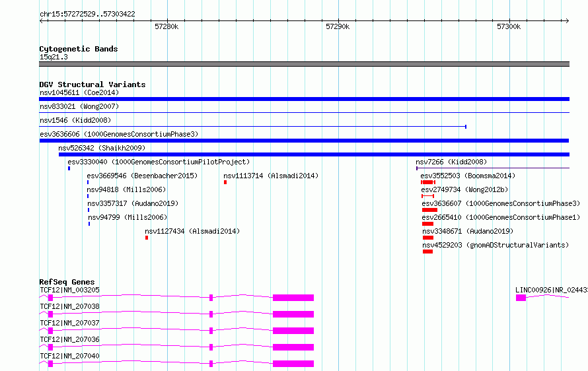588x371 pixels.
Task: Click the nsv1045611 (Coe2014) variant bar
Action: [304, 99]
